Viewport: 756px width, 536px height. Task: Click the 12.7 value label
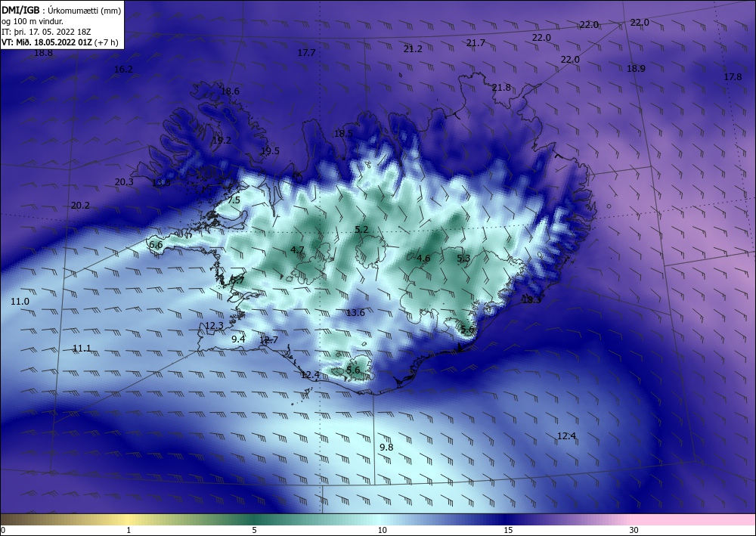(268, 340)
